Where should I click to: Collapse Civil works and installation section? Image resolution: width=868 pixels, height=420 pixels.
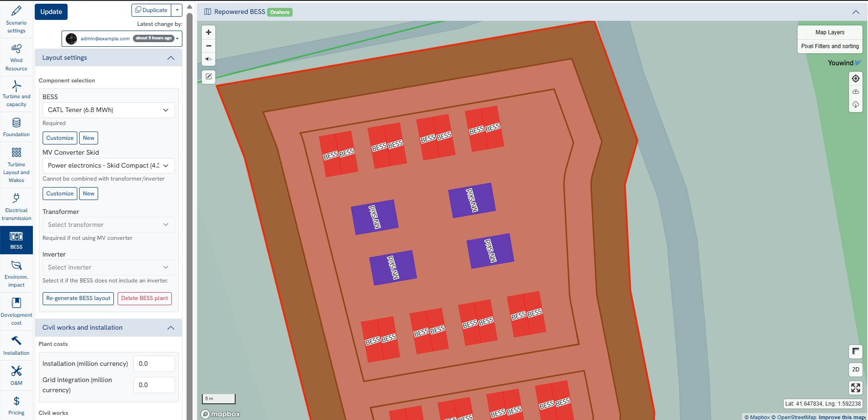(x=170, y=328)
